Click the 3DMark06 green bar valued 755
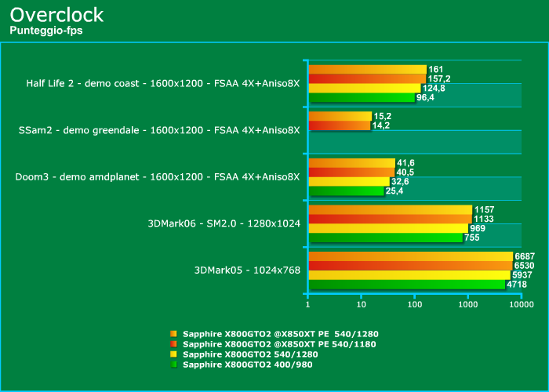The width and height of the screenshot is (549, 392). [x=386, y=238]
